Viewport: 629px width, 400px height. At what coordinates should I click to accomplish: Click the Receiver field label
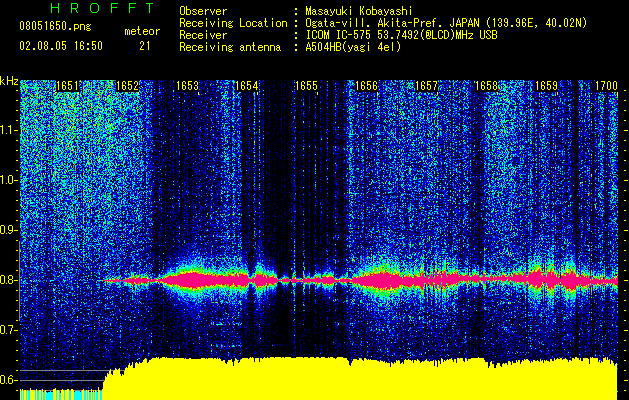tap(203, 35)
